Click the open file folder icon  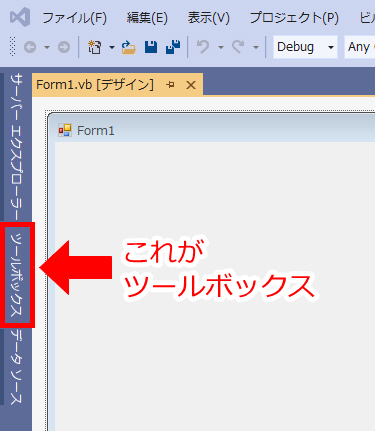129,47
